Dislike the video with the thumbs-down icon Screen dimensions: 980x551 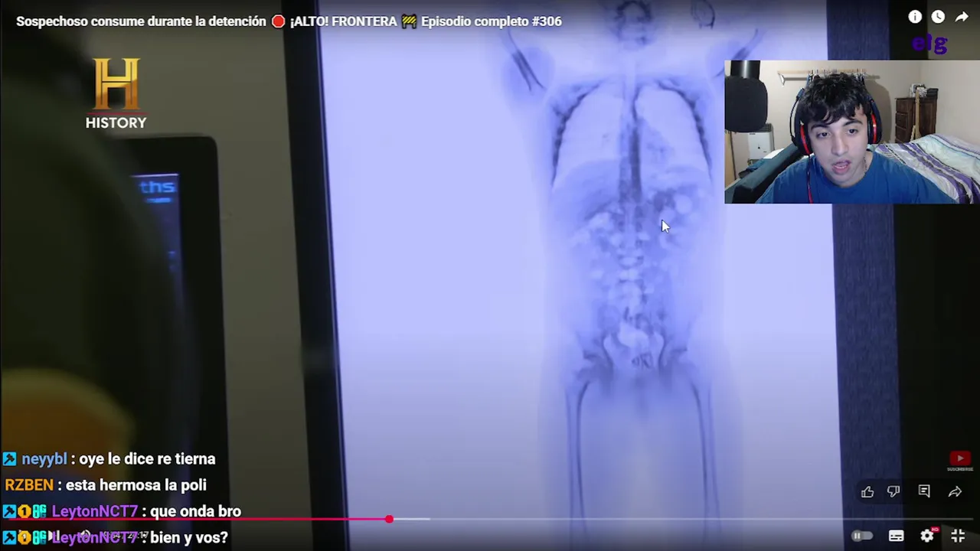pyautogui.click(x=893, y=492)
